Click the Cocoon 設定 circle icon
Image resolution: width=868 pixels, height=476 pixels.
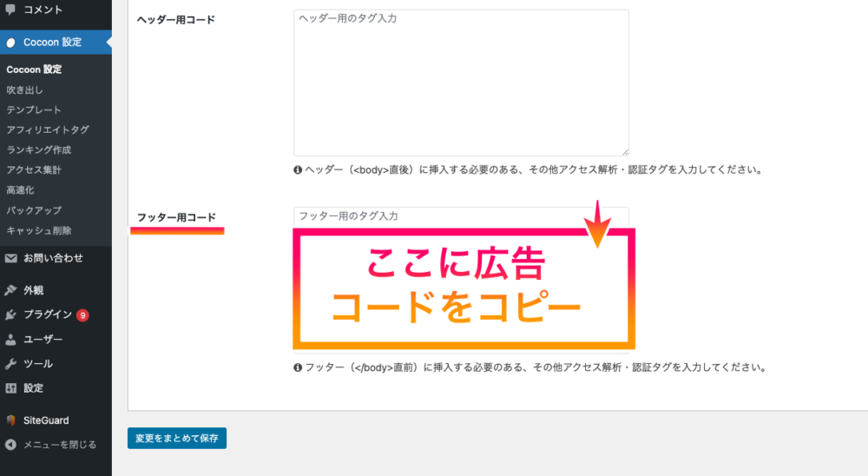tap(10, 42)
